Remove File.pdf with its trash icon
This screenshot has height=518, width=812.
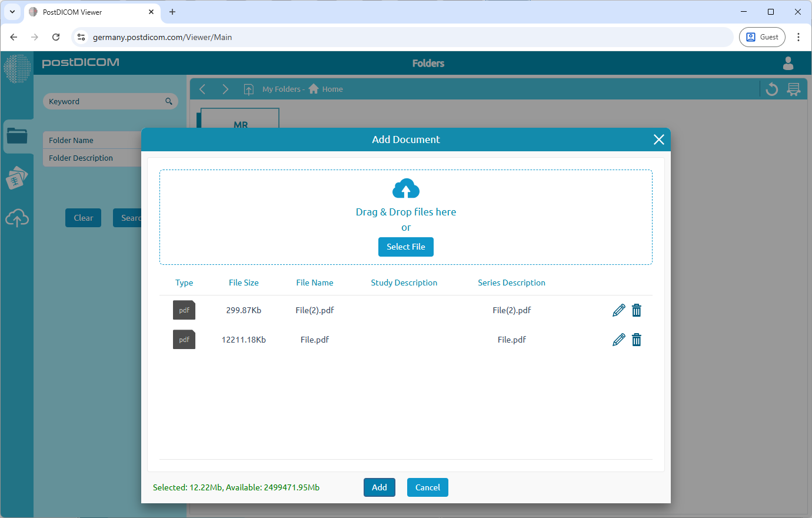636,340
